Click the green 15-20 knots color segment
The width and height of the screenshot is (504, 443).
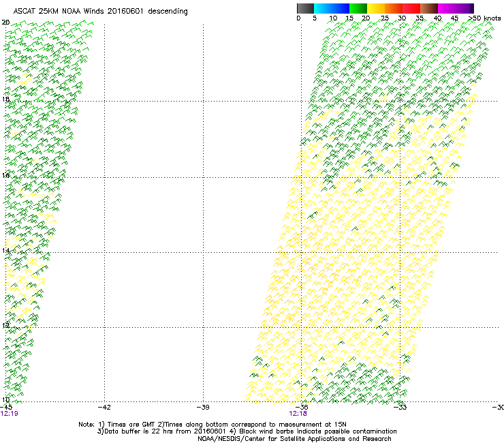[358, 8]
